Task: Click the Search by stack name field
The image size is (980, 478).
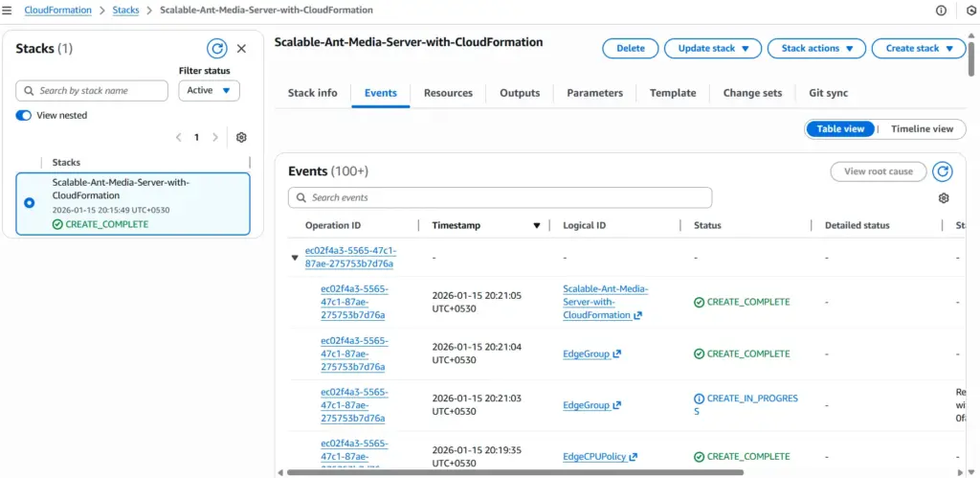Action: click(92, 91)
